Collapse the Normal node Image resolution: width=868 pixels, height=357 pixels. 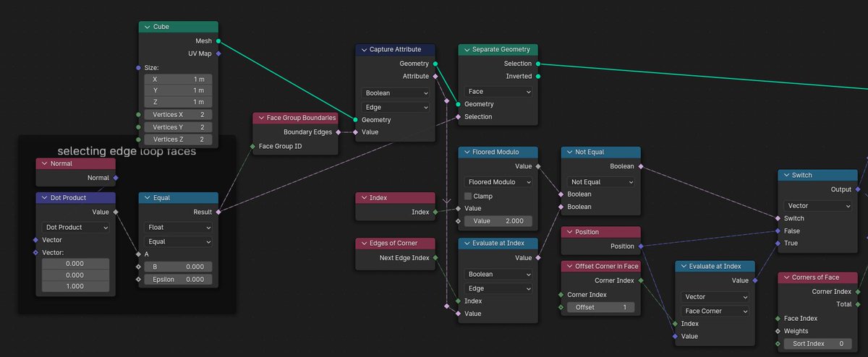pos(44,163)
